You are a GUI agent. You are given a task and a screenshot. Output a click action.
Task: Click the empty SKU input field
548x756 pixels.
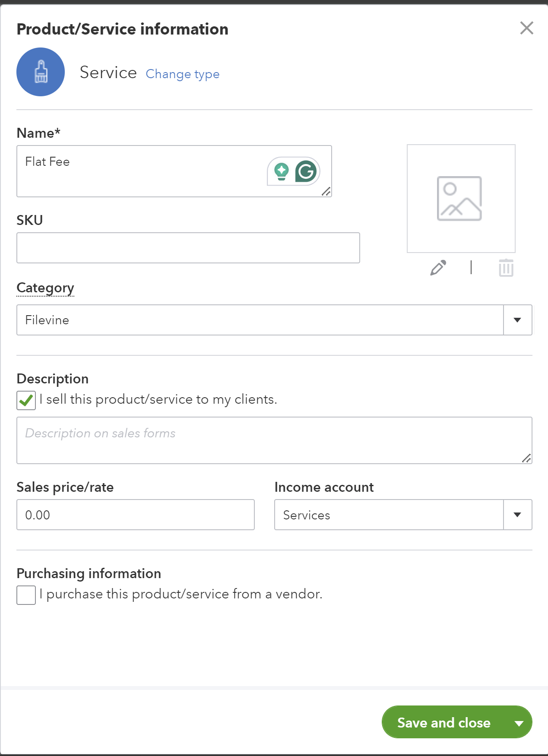click(188, 248)
